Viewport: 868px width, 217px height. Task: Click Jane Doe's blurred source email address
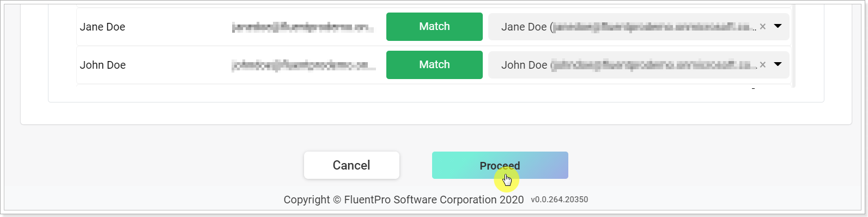click(303, 27)
